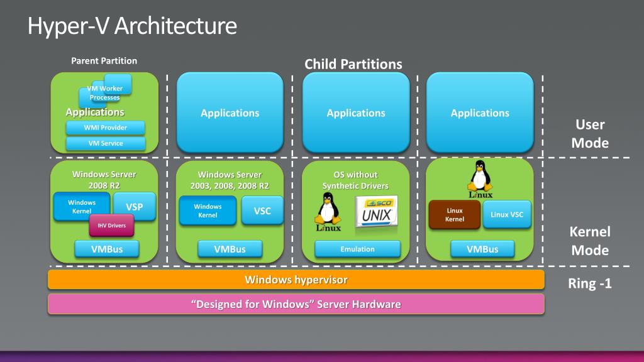Select VMBus under the Windows Server 2003 child partition
This screenshot has height=362, width=644.
(230, 249)
